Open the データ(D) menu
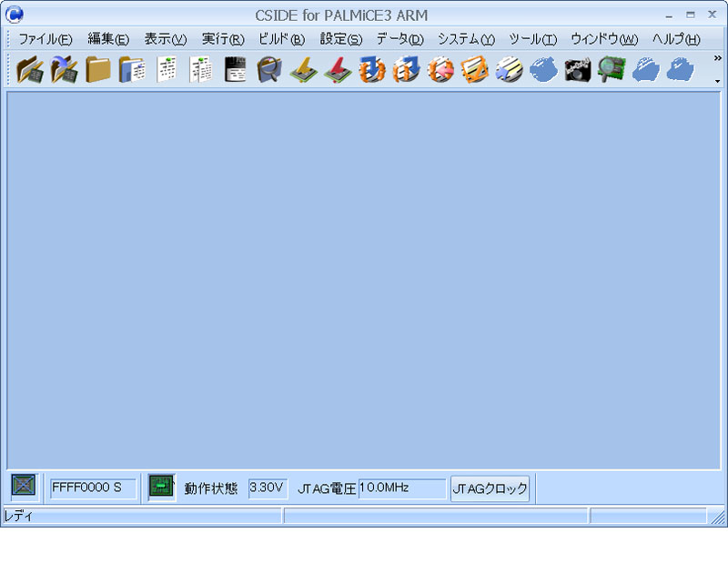728x573 pixels. [400, 39]
